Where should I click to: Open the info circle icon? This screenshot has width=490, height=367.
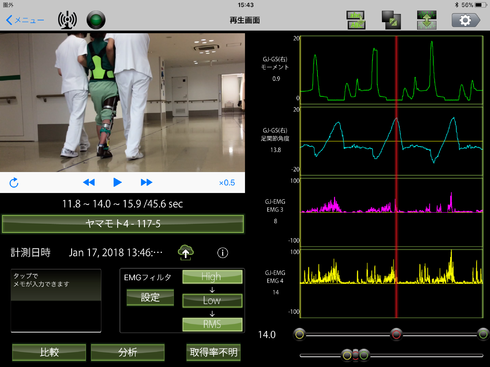point(223,253)
